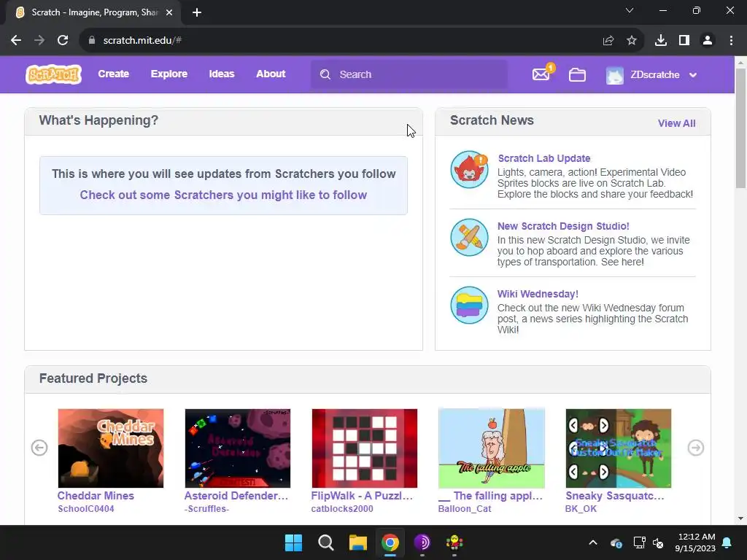Open the FlipWalk checkerboard project thumbnail
The image size is (747, 560).
tap(365, 448)
